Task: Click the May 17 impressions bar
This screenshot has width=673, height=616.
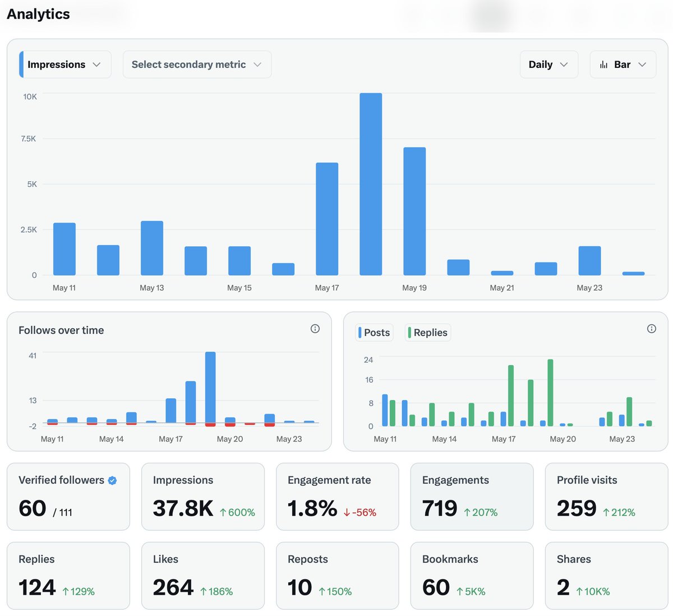Action: [327, 219]
